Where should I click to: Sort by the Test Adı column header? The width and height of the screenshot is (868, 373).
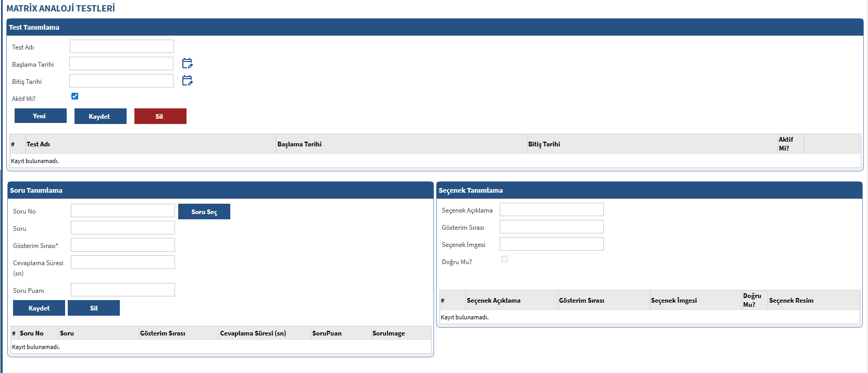click(x=39, y=144)
